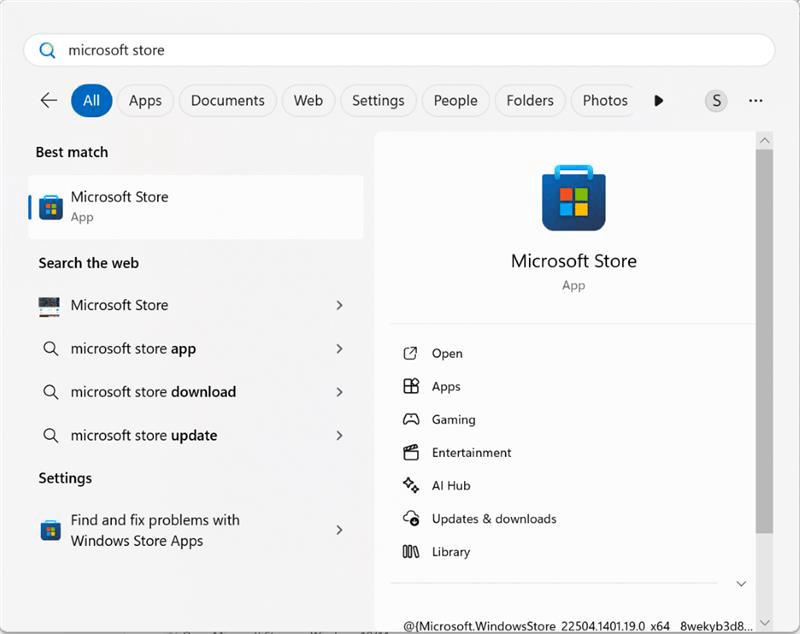Switch to the Photos filter tab
Viewport: 800px width, 634px height.
(x=605, y=100)
